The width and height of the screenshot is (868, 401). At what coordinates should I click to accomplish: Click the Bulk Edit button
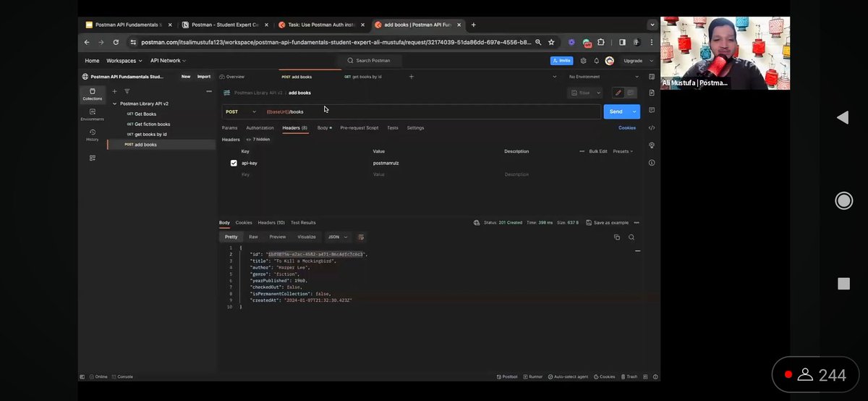click(598, 151)
